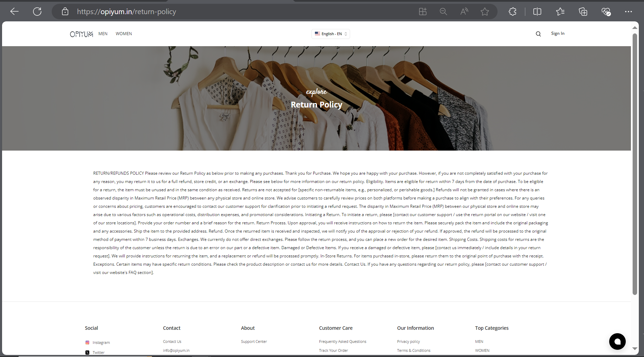
Task: Click the Contact footer heading
Action: coord(172,328)
